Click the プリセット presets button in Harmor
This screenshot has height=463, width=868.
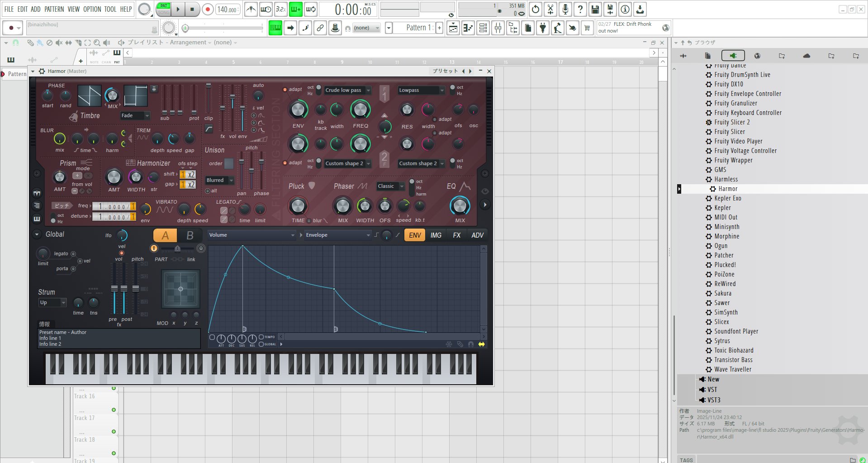click(445, 71)
